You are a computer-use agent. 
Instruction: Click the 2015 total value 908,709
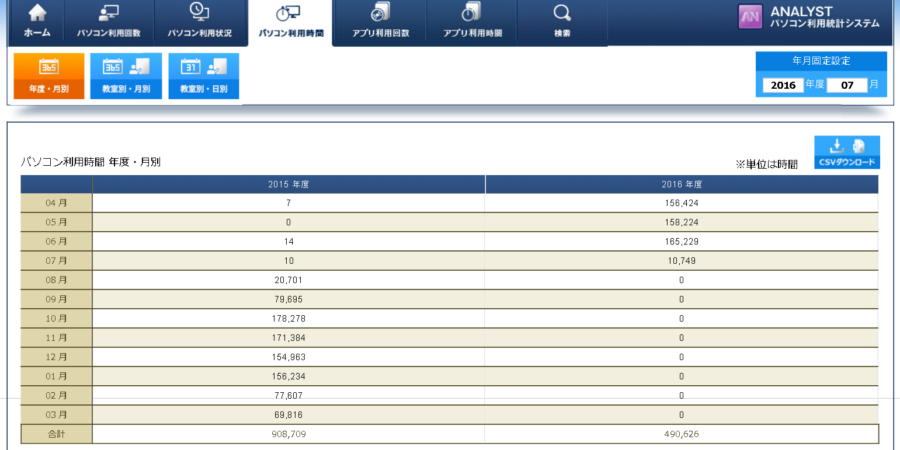[288, 434]
